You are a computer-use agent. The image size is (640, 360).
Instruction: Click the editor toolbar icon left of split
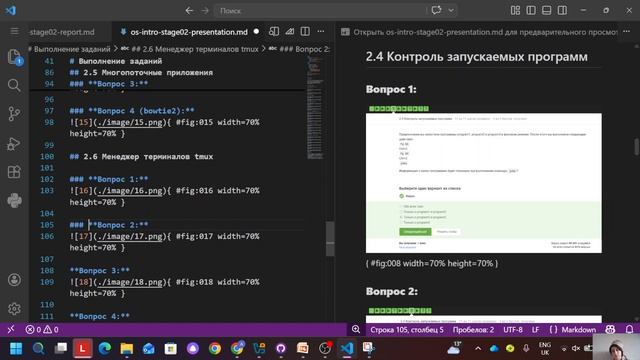(x=290, y=31)
